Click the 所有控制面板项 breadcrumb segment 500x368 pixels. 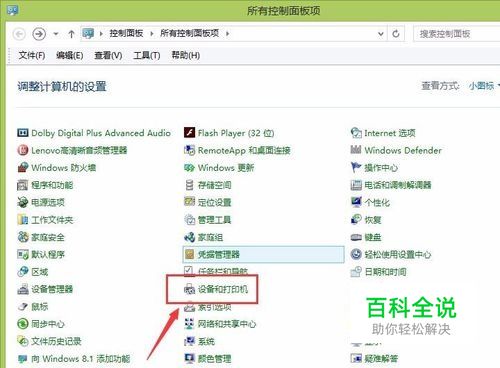click(189, 33)
